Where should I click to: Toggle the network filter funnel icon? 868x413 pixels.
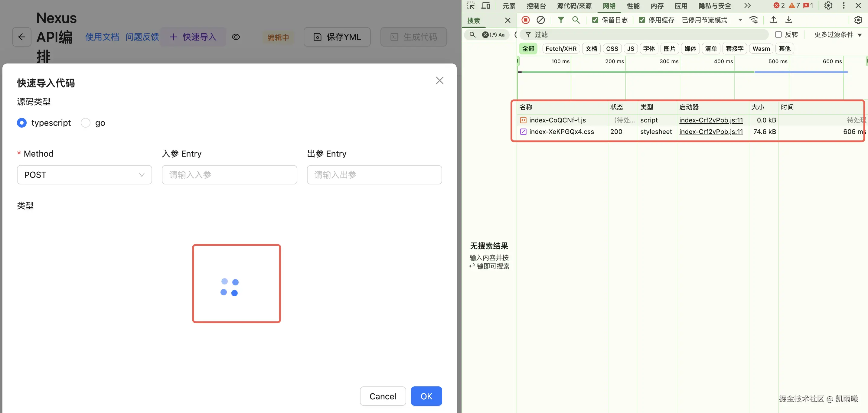point(561,20)
